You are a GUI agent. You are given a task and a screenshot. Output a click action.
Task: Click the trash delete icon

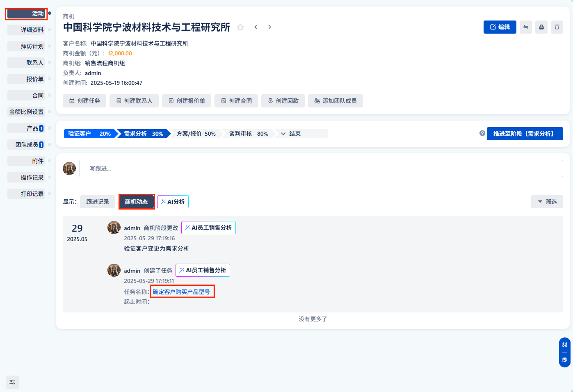[557, 27]
